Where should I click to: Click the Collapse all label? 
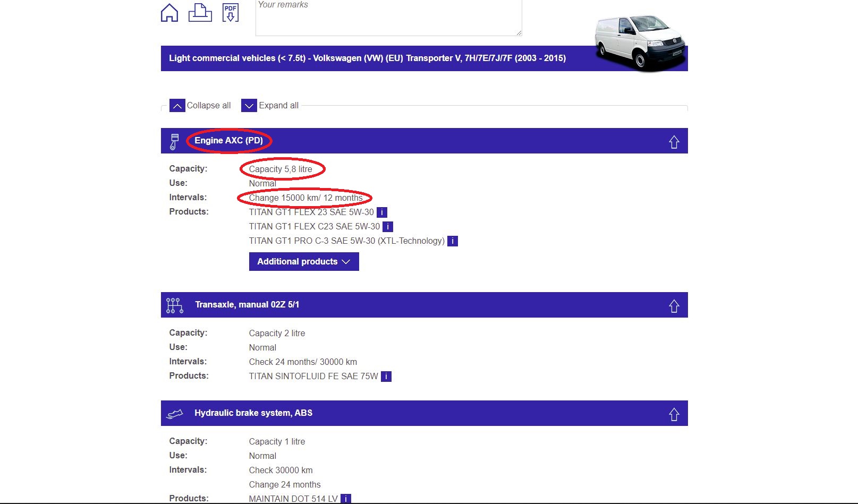tap(209, 106)
